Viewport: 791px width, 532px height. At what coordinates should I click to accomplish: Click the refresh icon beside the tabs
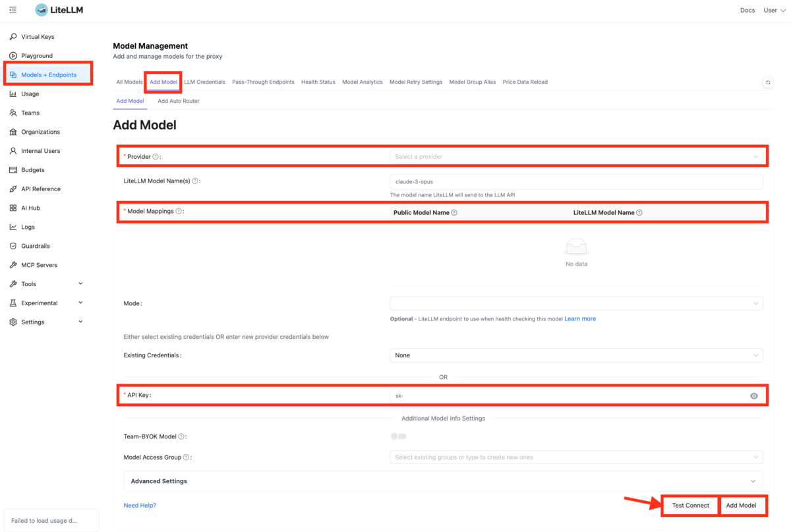click(x=768, y=82)
